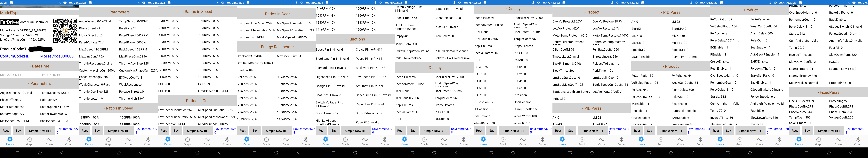Select the Comm icon on the RcvFrames38413 screen
This screenshot has height=158, width=868.
tap(621, 139)
